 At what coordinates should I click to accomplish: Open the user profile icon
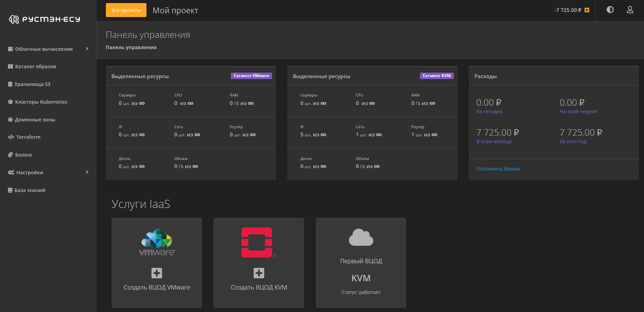coord(630,10)
